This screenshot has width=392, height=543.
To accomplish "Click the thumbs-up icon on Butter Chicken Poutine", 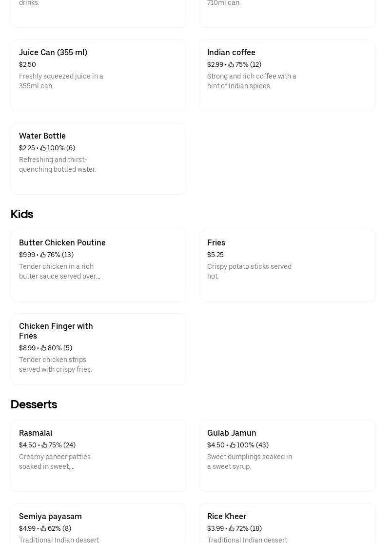I will coord(43,255).
